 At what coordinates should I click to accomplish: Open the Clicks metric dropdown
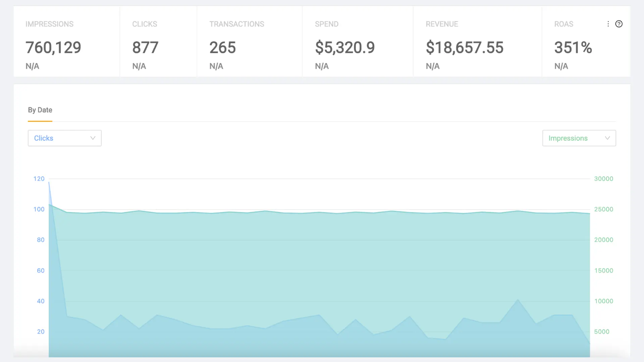pyautogui.click(x=64, y=138)
